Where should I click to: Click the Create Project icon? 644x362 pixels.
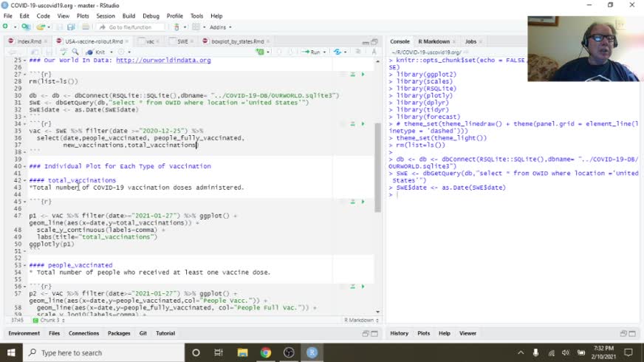(x=25, y=27)
